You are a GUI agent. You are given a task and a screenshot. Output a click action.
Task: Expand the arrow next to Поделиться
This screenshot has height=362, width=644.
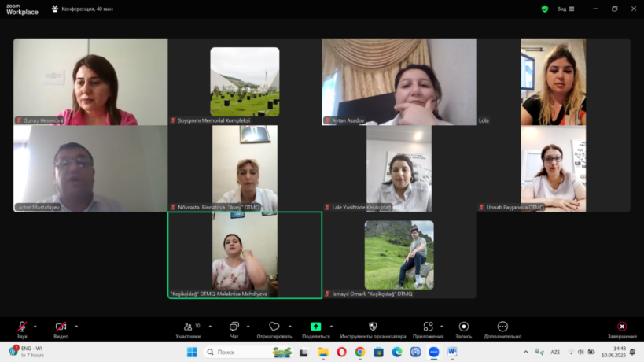click(331, 326)
